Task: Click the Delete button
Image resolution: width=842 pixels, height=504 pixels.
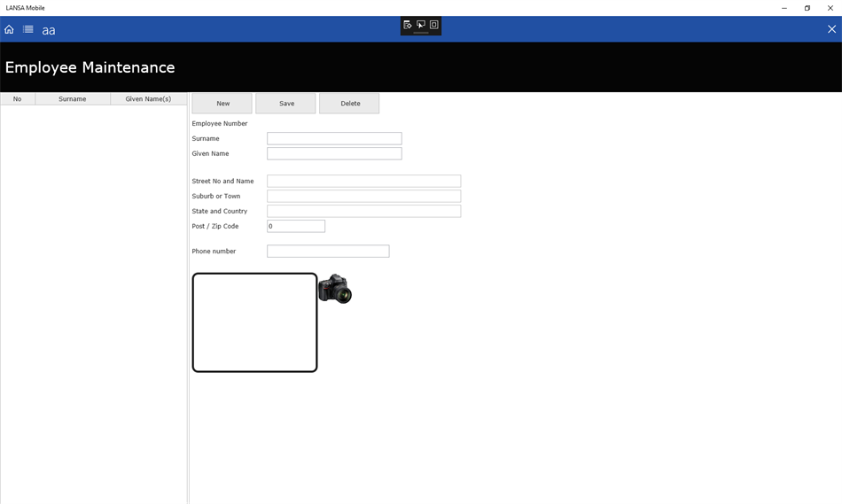Action: tap(349, 104)
